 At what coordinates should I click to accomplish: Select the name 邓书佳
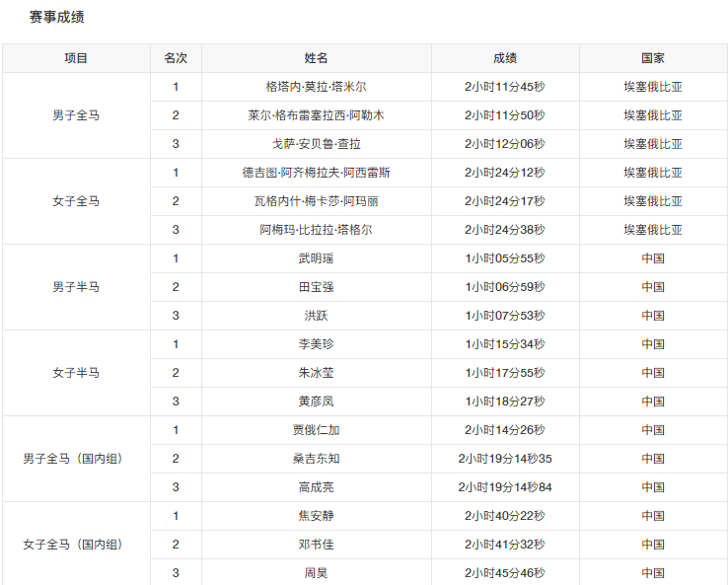[x=317, y=545]
